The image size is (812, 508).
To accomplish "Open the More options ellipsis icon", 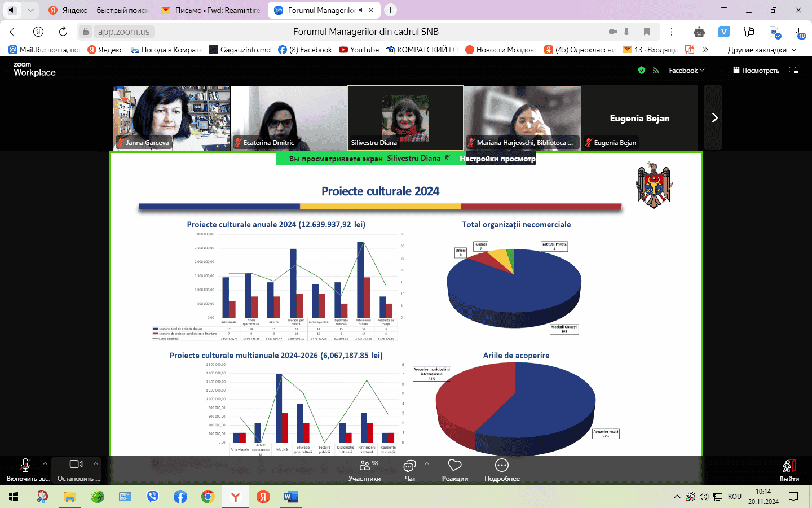I will click(x=501, y=466).
